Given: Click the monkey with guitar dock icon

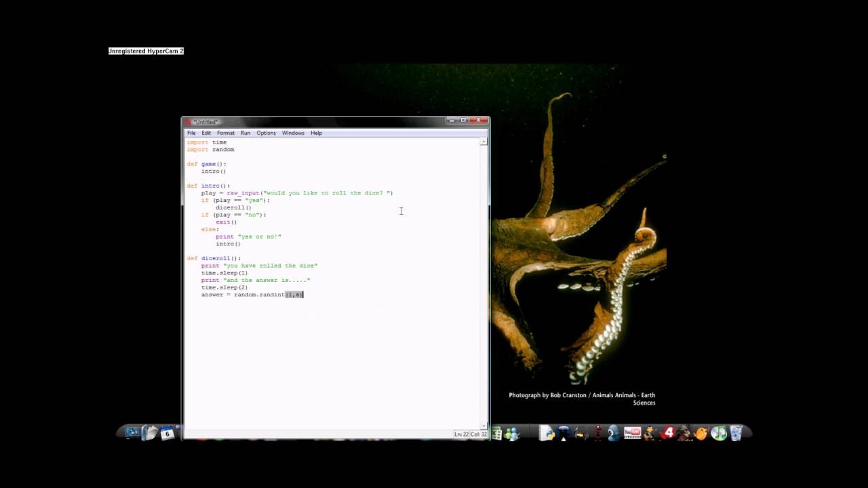Looking at the screenshot, I should point(650,433).
